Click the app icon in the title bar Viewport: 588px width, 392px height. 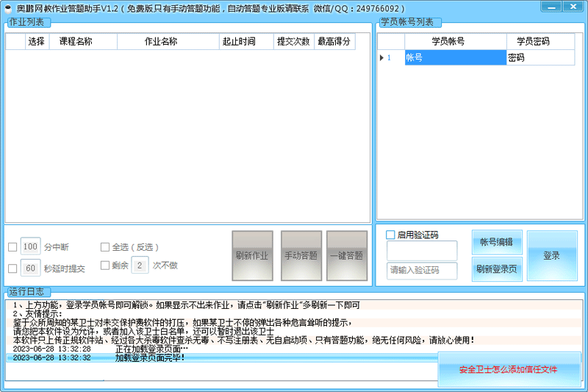[x=8, y=8]
